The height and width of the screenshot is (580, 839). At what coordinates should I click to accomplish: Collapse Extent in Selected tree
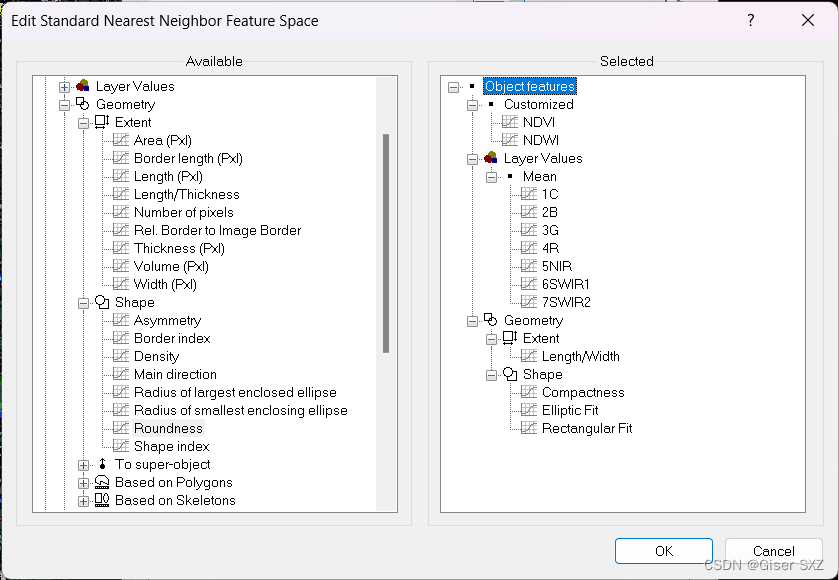tap(491, 339)
